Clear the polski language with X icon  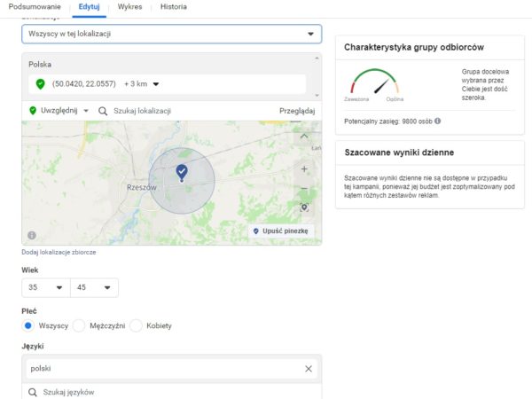(309, 369)
